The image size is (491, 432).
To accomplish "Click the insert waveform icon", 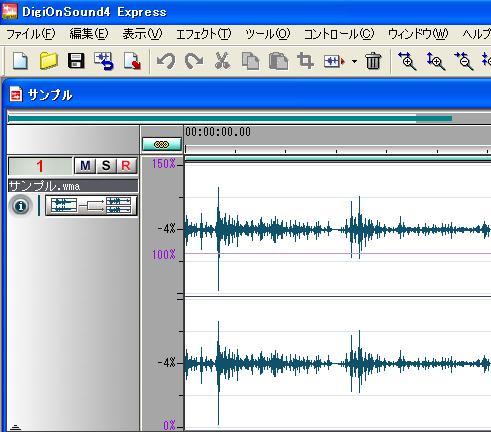I will 334,61.
